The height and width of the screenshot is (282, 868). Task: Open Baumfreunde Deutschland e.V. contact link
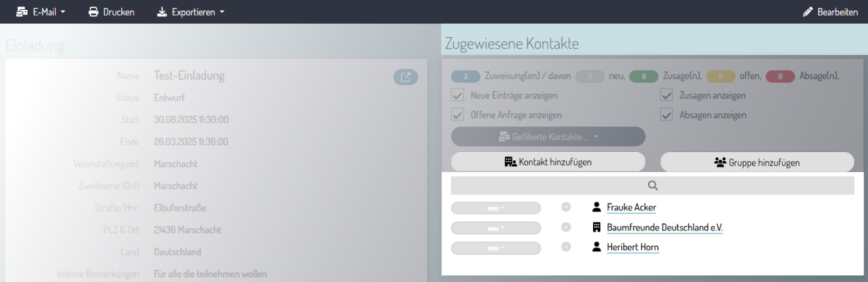click(664, 228)
